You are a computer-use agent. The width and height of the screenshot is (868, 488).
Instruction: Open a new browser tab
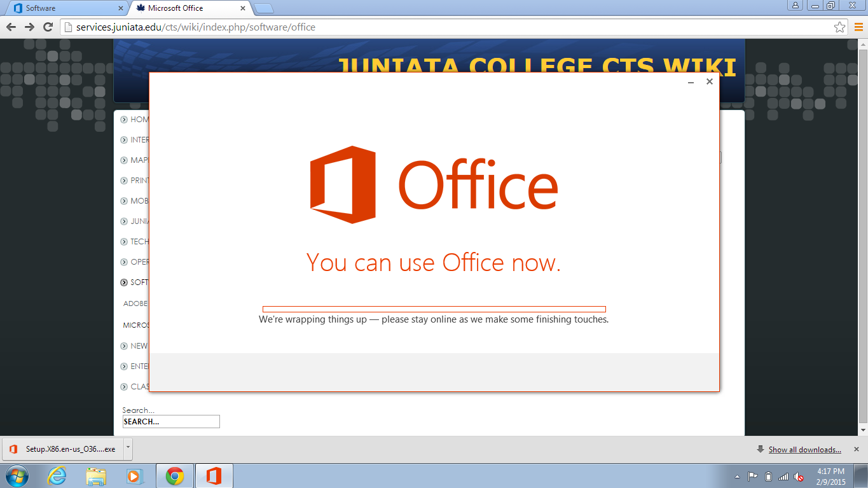(264, 8)
